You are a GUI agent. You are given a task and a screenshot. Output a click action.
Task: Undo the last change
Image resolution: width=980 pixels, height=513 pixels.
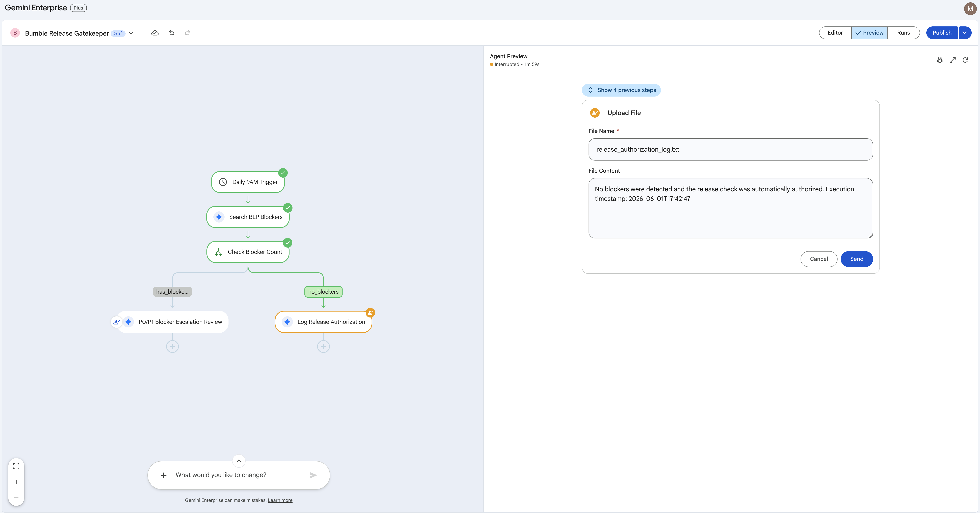coord(171,33)
